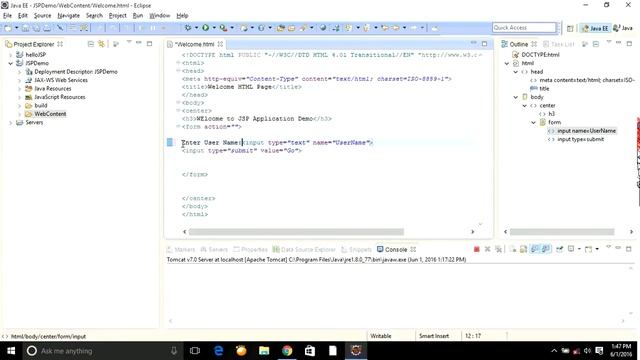640x360 pixels.
Task: Click the Remove Launch X icon in Console
Action: pos(487,249)
